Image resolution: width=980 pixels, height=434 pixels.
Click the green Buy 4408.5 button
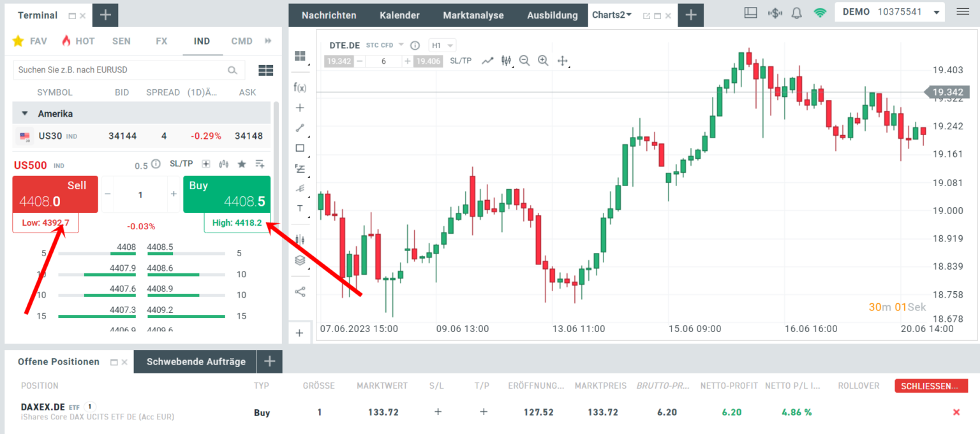[x=226, y=194]
